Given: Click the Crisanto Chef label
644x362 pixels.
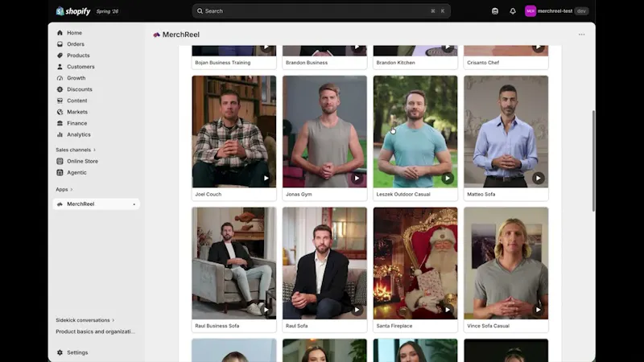Looking at the screenshot, I should pos(483,63).
